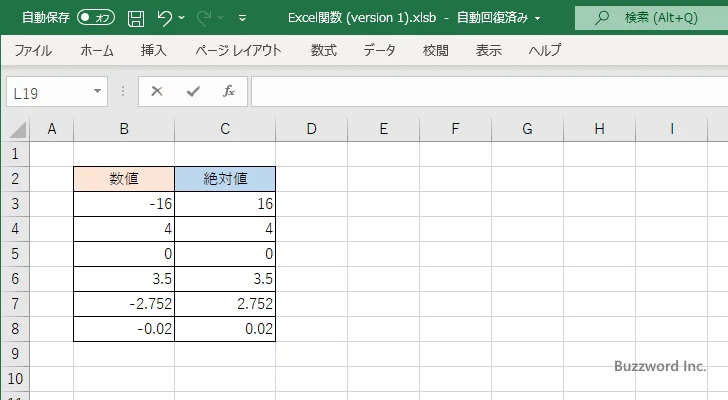Select row 10 header
Image resolution: width=728 pixels, height=400 pixels.
[15, 379]
